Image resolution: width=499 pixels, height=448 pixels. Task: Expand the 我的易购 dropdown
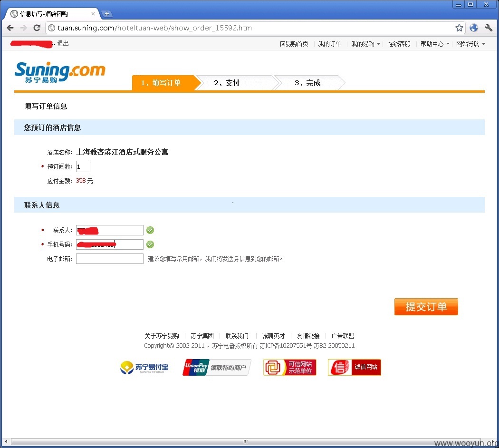365,44
